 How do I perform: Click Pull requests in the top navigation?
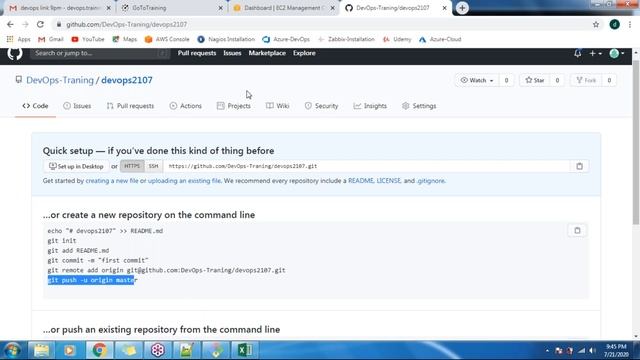pyautogui.click(x=197, y=53)
